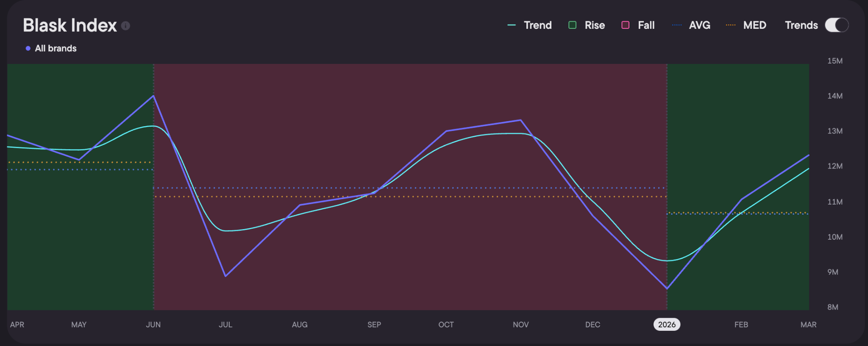The width and height of the screenshot is (868, 346).
Task: Click the Fall legend label
Action: click(646, 25)
